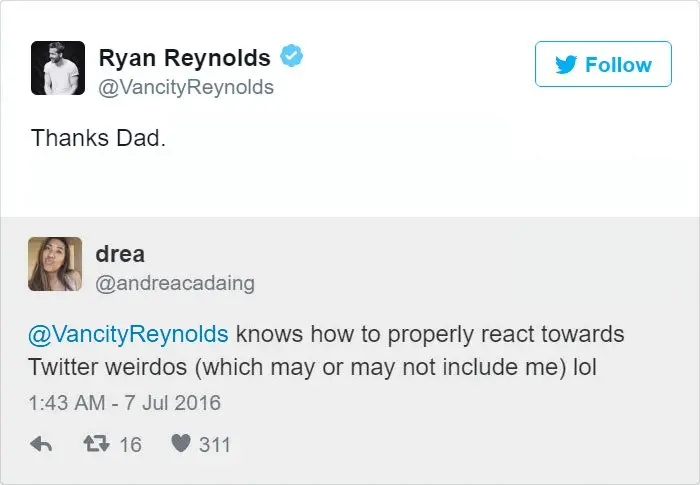Click the word "Follow" on the button
This screenshot has height=485, width=700.
(618, 65)
